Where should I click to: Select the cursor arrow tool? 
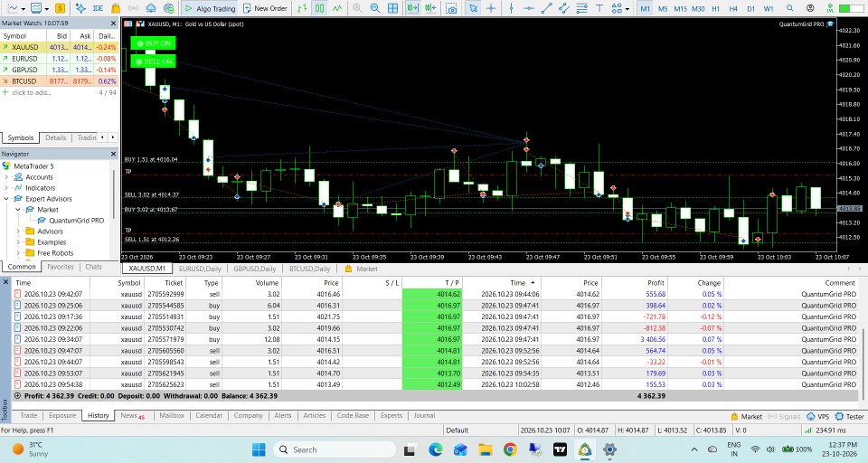click(x=473, y=8)
